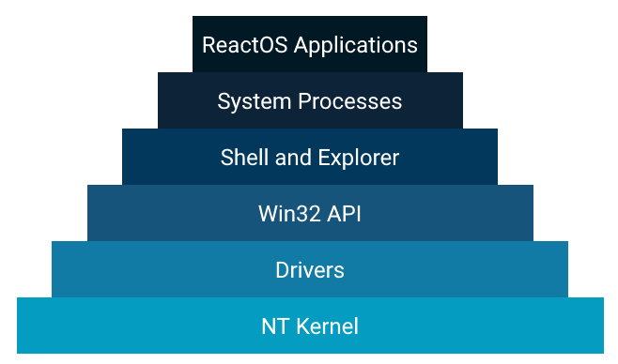This screenshot has width=618, height=364.
Task: Click the 'API' text
Action: (342, 214)
